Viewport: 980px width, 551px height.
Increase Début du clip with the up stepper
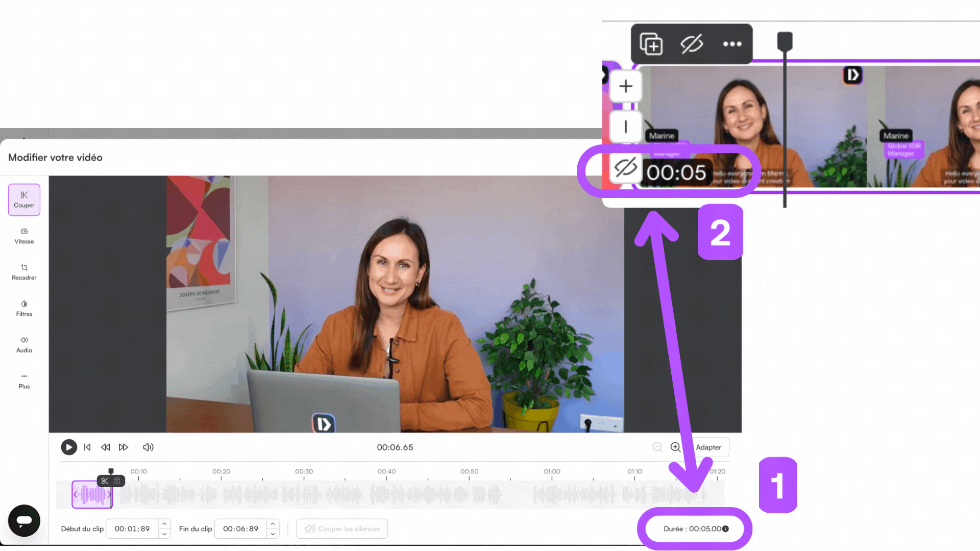point(164,524)
